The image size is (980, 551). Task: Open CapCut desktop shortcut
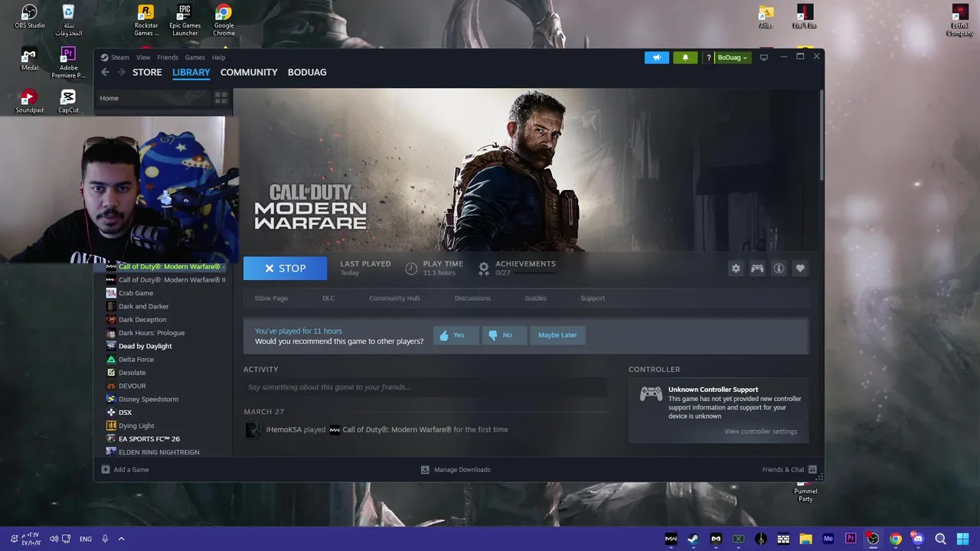click(x=68, y=102)
